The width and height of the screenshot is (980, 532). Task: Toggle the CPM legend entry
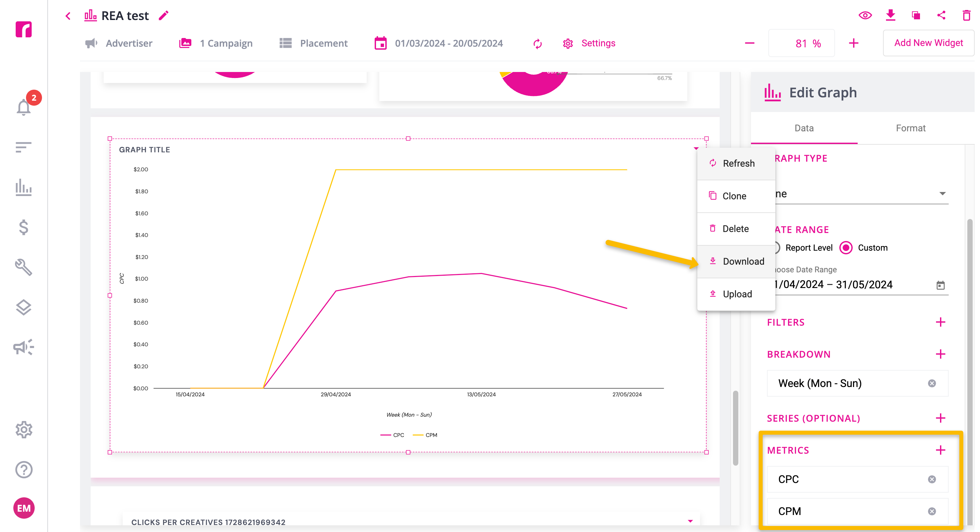click(425, 435)
